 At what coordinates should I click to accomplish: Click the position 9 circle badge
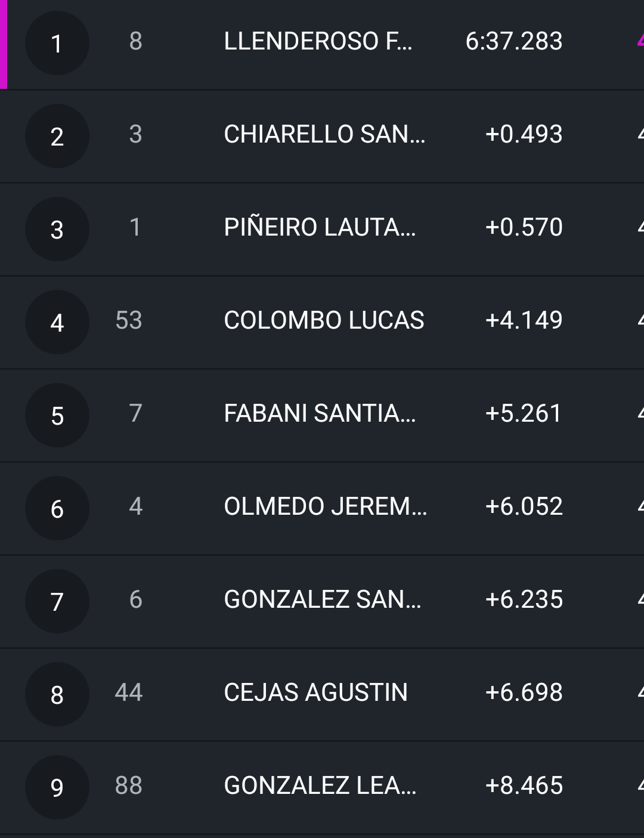tap(57, 787)
